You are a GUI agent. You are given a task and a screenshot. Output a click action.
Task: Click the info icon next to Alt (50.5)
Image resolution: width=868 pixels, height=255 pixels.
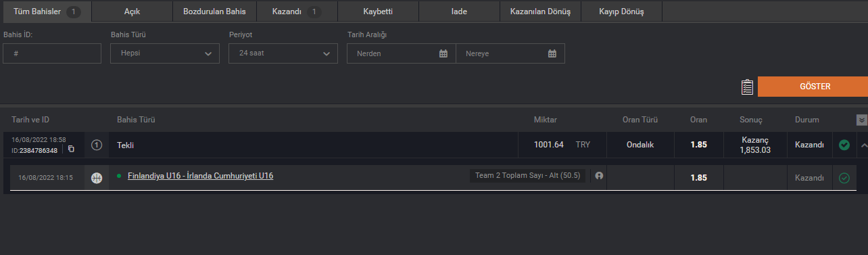click(x=599, y=176)
